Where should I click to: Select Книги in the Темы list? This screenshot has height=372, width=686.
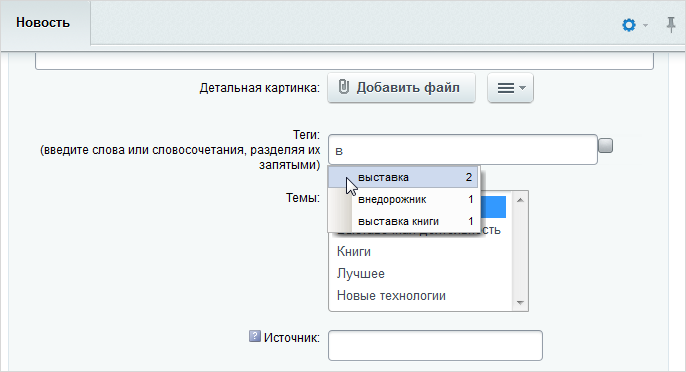[x=354, y=252]
